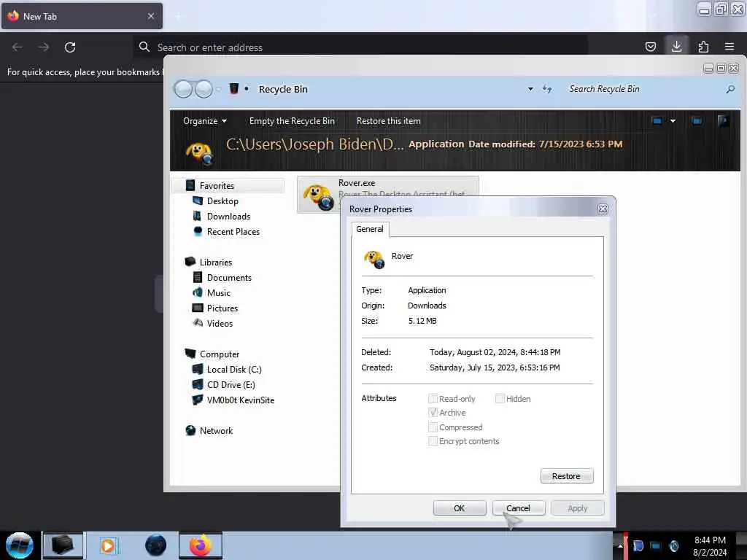Click Firefox taskbar icon
Screen dimensions: 747x560
pyautogui.click(x=201, y=545)
